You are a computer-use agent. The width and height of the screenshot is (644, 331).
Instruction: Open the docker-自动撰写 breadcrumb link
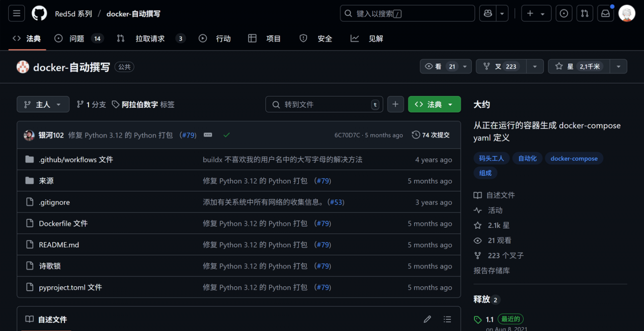click(x=133, y=14)
